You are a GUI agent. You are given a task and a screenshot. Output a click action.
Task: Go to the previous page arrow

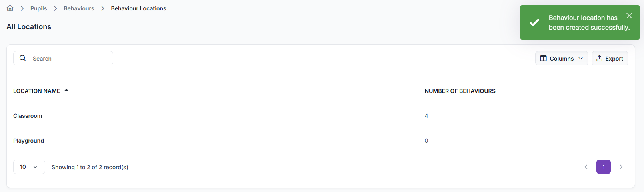pyautogui.click(x=586, y=167)
